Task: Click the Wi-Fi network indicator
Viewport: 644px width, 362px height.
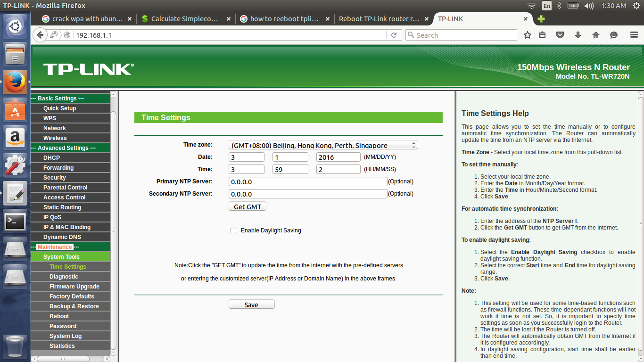Action: click(x=532, y=6)
